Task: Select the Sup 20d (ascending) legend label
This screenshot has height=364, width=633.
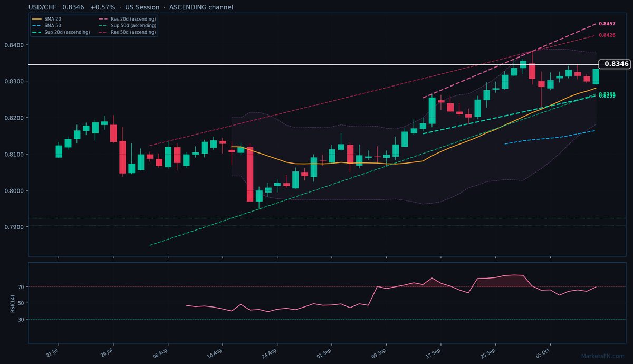Action: pyautogui.click(x=67, y=32)
